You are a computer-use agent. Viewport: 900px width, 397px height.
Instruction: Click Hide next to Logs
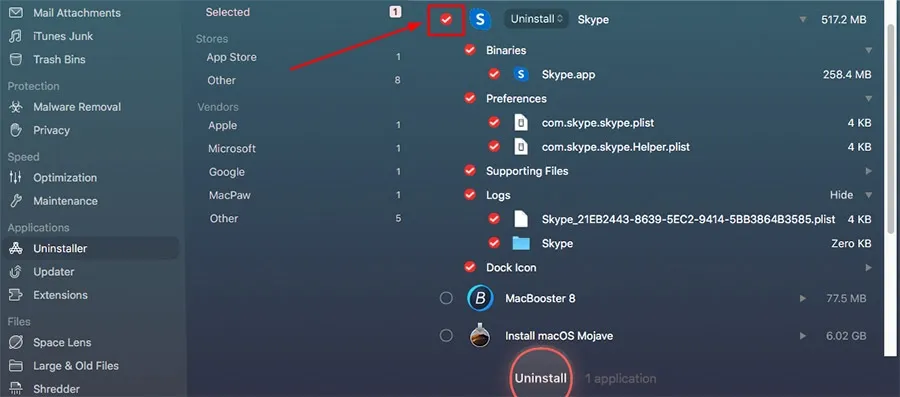point(841,195)
